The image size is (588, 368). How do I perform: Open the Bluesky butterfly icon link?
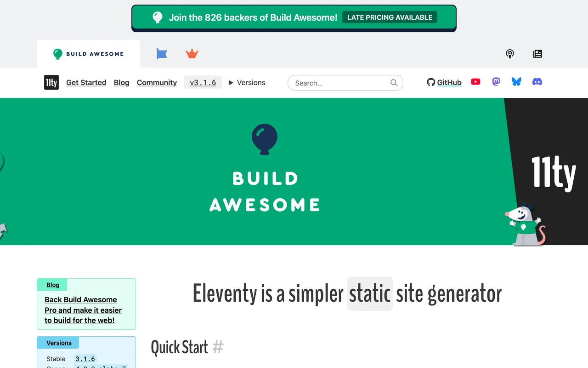pos(516,82)
